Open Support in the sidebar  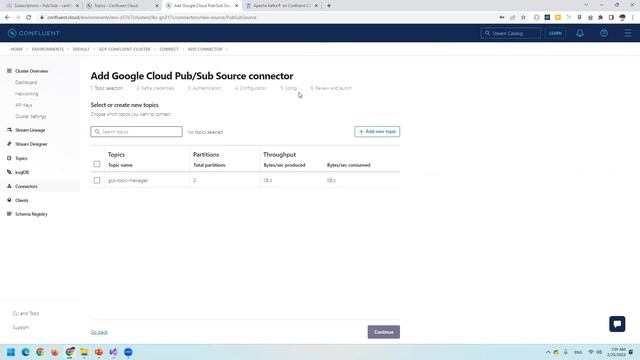(20, 327)
